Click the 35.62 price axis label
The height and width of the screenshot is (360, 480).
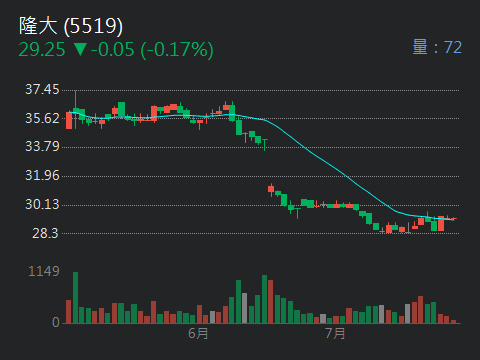pyautogui.click(x=42, y=118)
